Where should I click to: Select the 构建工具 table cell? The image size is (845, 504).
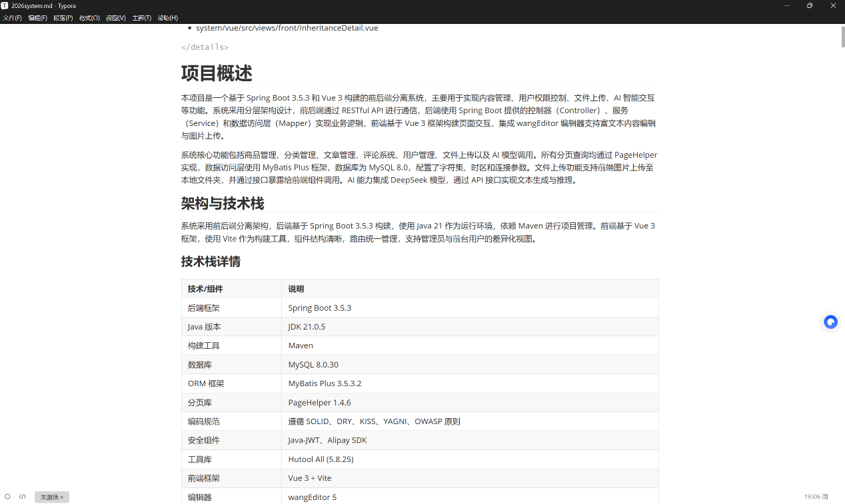[231, 346]
